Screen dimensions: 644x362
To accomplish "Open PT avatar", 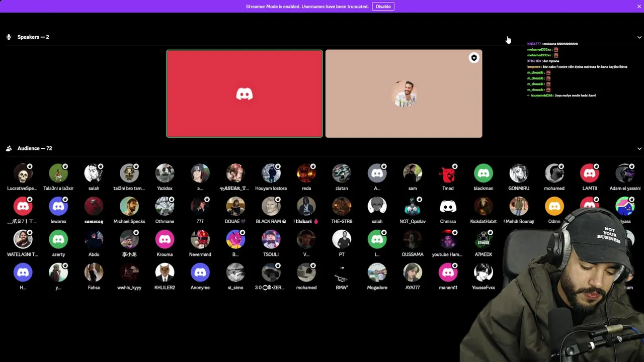I will 342,240.
